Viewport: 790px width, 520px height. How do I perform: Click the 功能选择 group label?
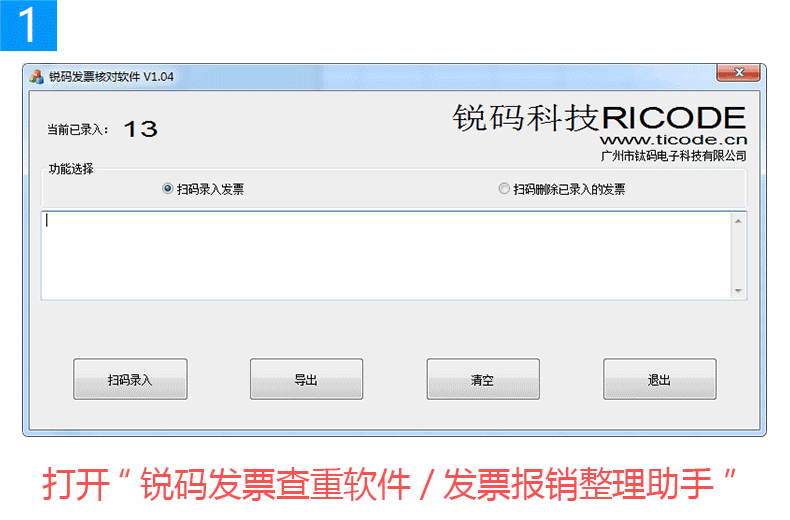(x=71, y=169)
